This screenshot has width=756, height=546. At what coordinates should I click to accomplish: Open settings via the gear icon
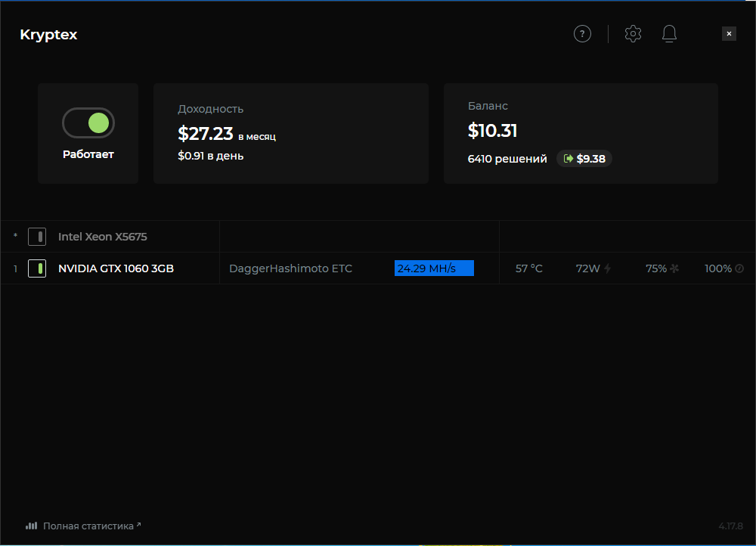click(x=633, y=34)
